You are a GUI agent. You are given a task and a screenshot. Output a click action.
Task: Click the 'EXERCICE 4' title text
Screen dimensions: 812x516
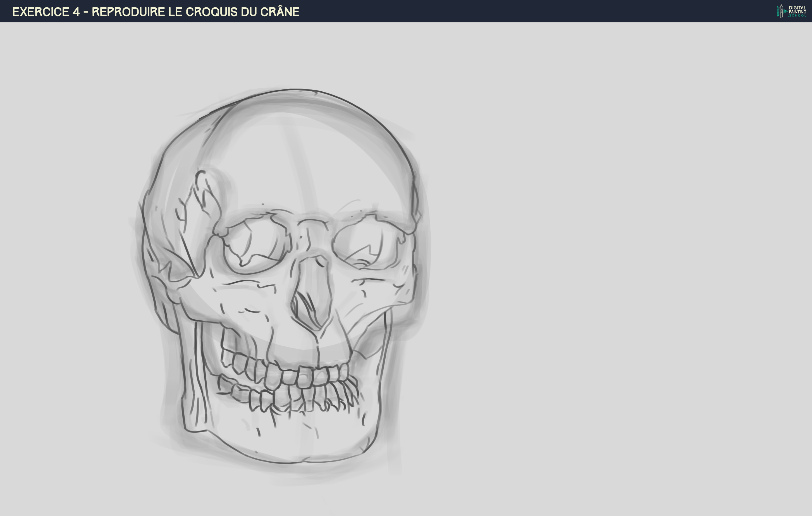46,12
